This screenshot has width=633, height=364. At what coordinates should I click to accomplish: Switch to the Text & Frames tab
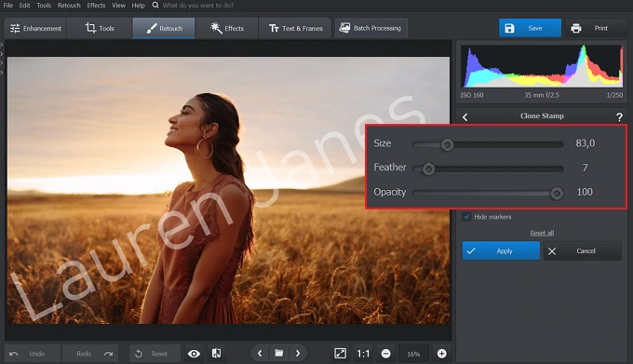295,28
